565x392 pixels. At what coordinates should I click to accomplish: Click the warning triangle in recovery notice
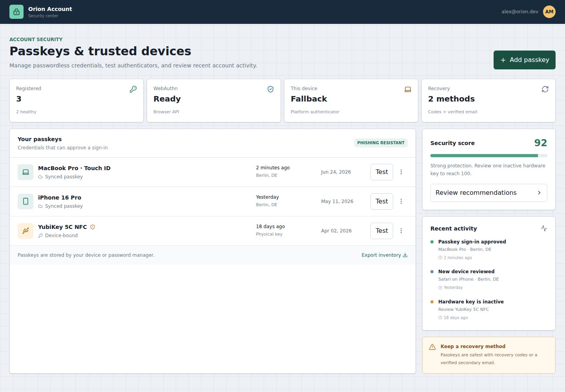click(432, 347)
